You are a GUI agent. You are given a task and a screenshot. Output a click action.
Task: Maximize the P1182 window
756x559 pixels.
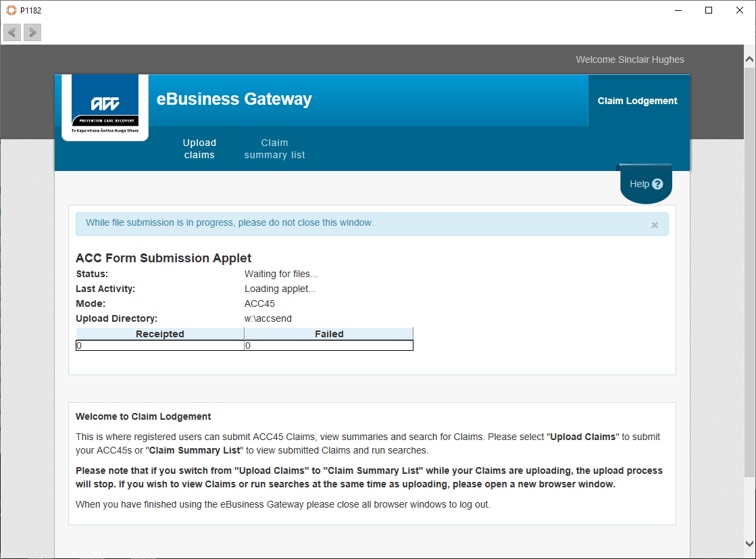pyautogui.click(x=708, y=10)
